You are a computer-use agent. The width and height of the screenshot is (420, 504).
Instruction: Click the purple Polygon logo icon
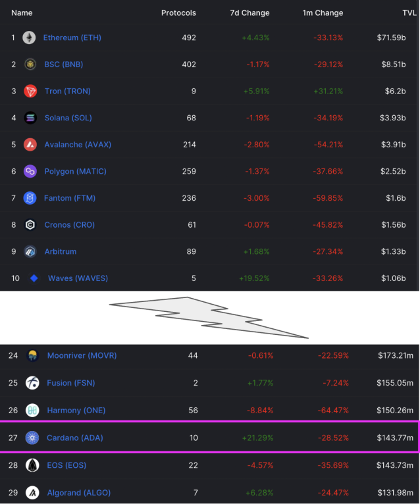pos(30,171)
